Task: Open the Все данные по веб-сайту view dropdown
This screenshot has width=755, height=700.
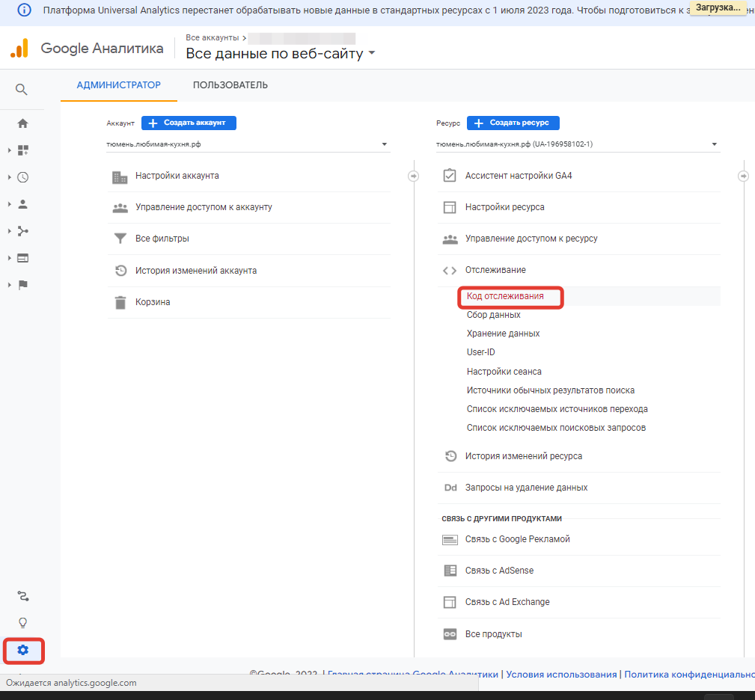Action: 281,53
